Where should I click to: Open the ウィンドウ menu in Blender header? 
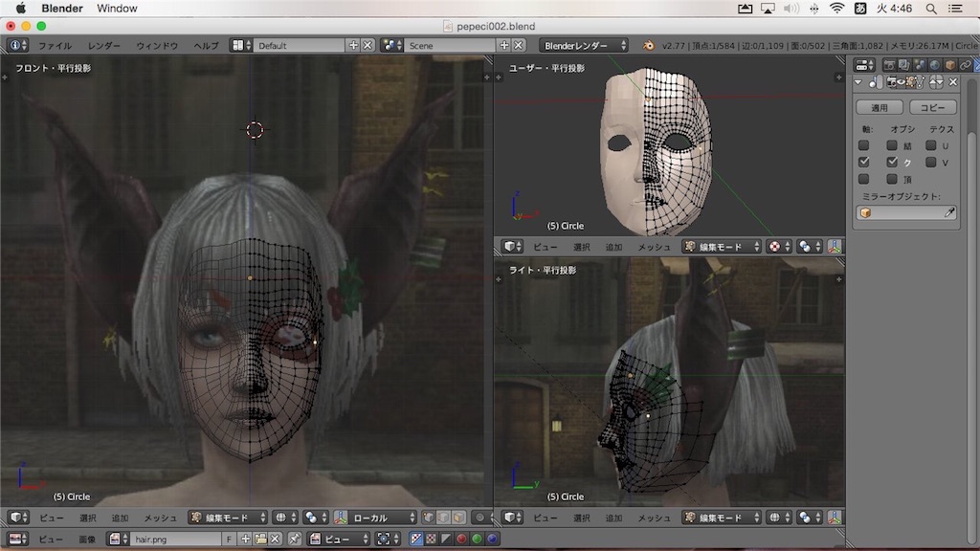coord(157,46)
